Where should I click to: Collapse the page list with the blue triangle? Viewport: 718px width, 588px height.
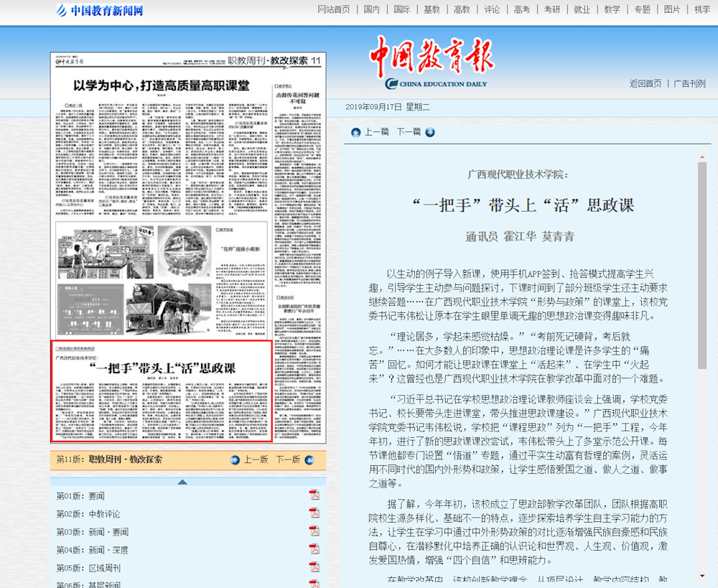click(182, 482)
